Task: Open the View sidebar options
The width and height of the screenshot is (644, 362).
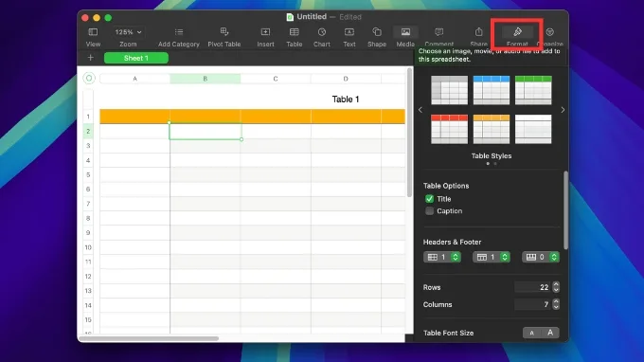Action: tap(93, 32)
